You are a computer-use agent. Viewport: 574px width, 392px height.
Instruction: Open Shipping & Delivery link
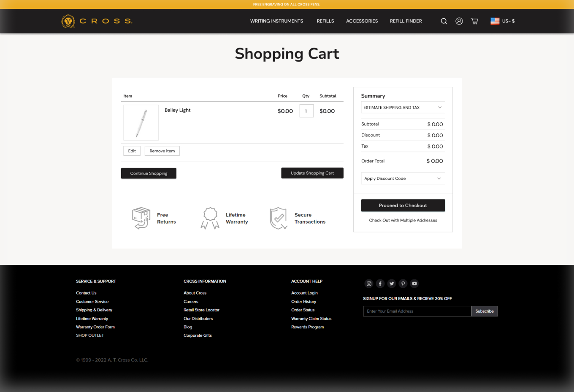[94, 310]
